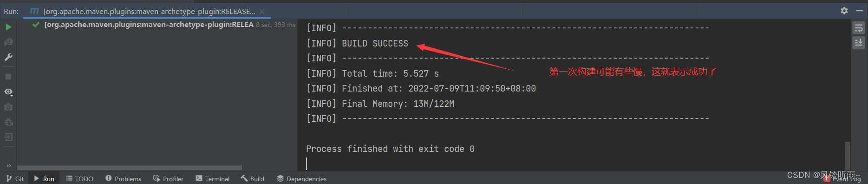This screenshot has height=184, width=868.
Task: Toggle the eye show-passed icon
Action: (x=8, y=92)
